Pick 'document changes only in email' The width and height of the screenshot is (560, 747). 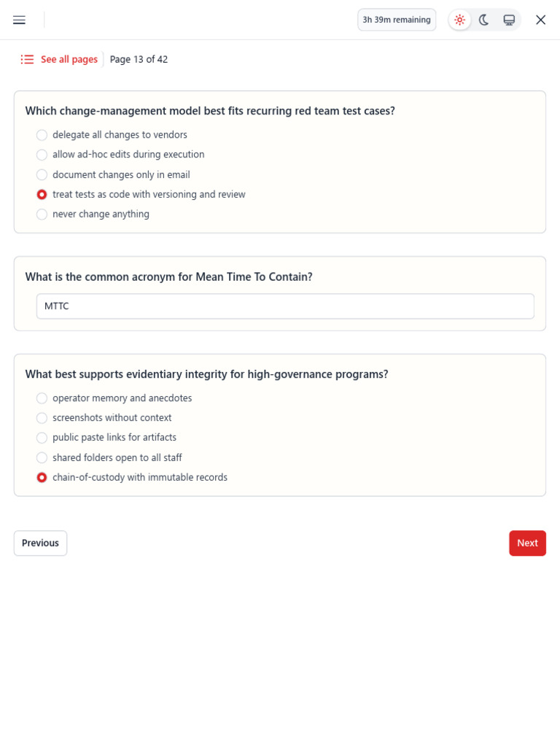[x=42, y=175]
